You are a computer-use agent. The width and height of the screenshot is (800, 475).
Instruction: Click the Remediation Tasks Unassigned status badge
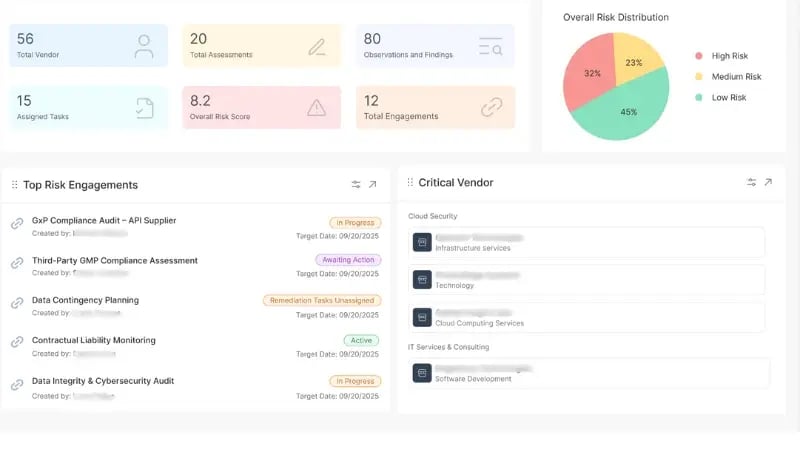[x=321, y=300]
